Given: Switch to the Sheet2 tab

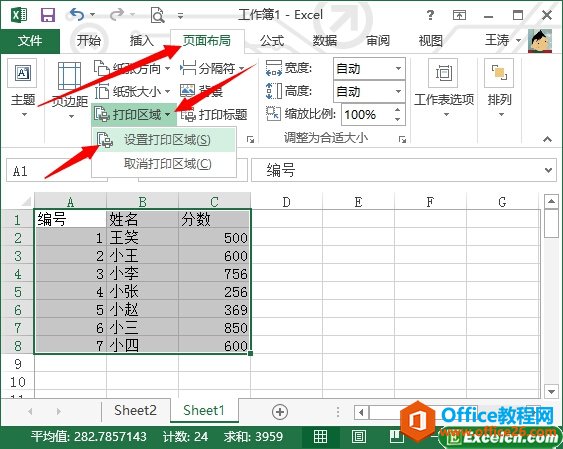Looking at the screenshot, I should pos(135,410).
